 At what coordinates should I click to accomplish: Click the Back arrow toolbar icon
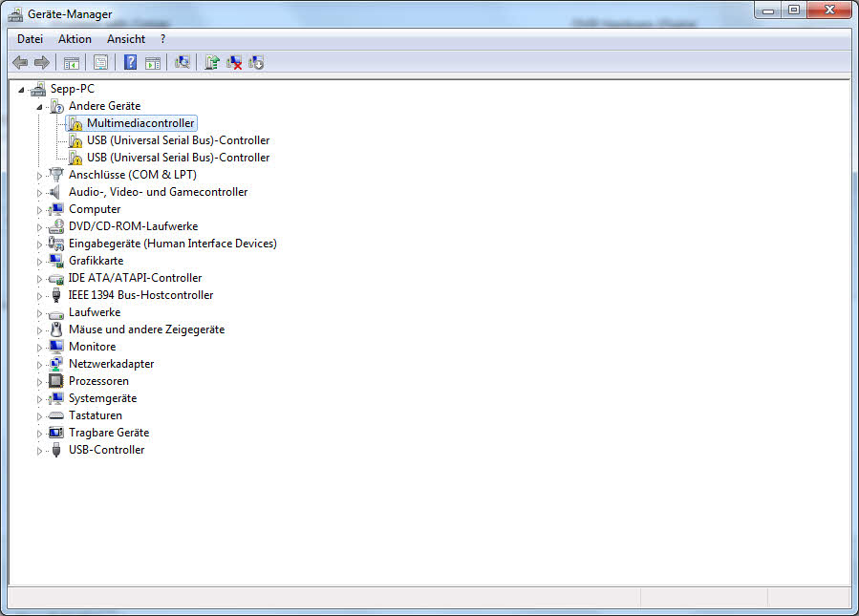(20, 62)
